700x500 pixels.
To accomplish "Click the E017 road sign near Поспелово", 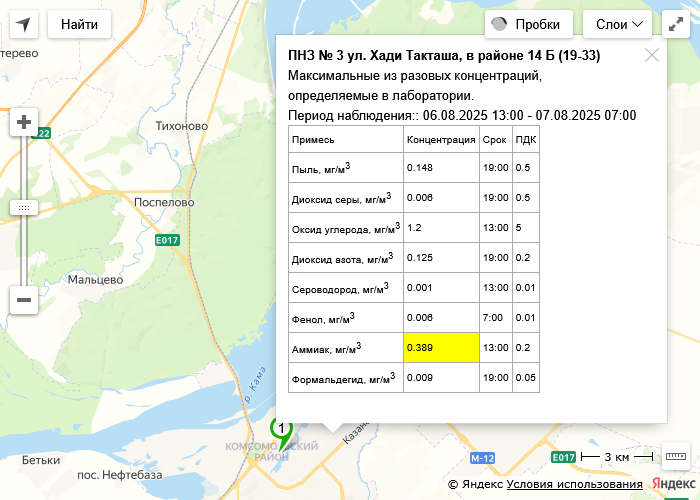I will [166, 241].
